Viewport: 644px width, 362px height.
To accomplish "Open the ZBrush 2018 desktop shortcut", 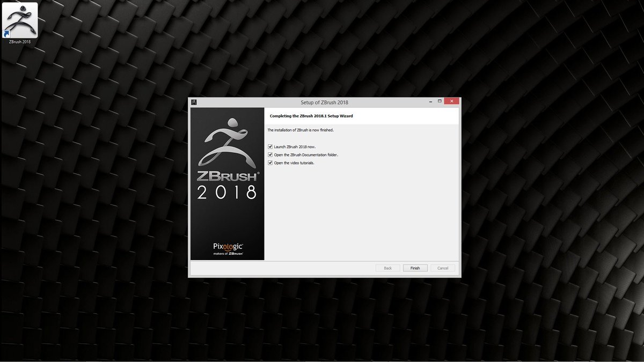I will pyautogui.click(x=20, y=23).
